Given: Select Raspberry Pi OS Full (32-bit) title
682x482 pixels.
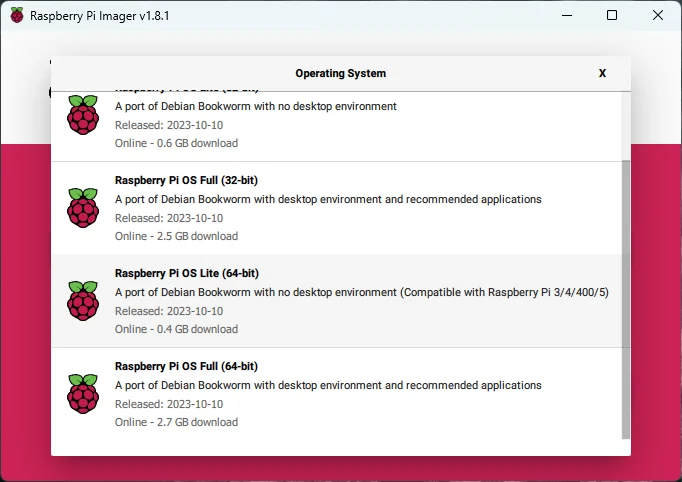Looking at the screenshot, I should click(187, 180).
